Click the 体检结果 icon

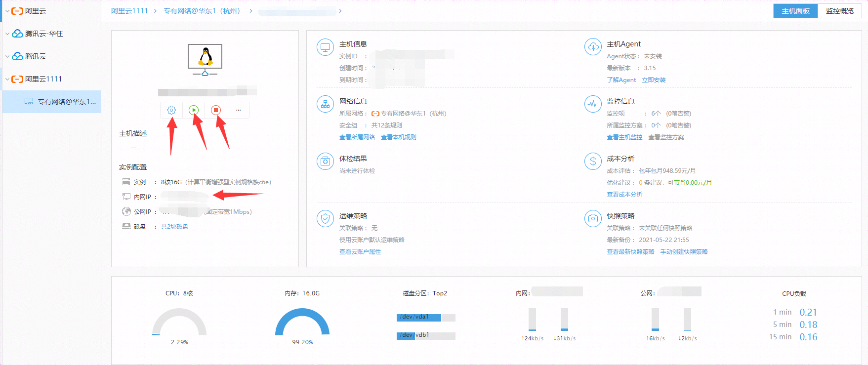click(325, 162)
